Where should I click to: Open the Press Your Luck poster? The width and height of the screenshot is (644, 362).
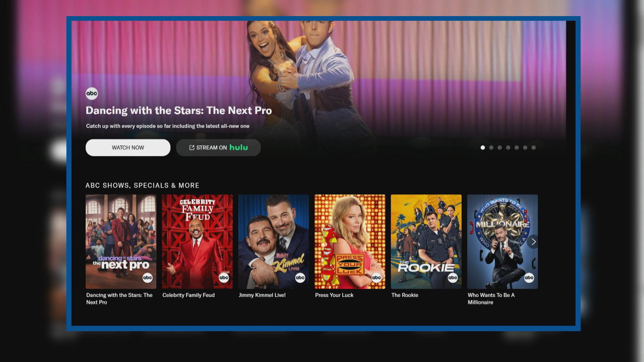pos(350,242)
